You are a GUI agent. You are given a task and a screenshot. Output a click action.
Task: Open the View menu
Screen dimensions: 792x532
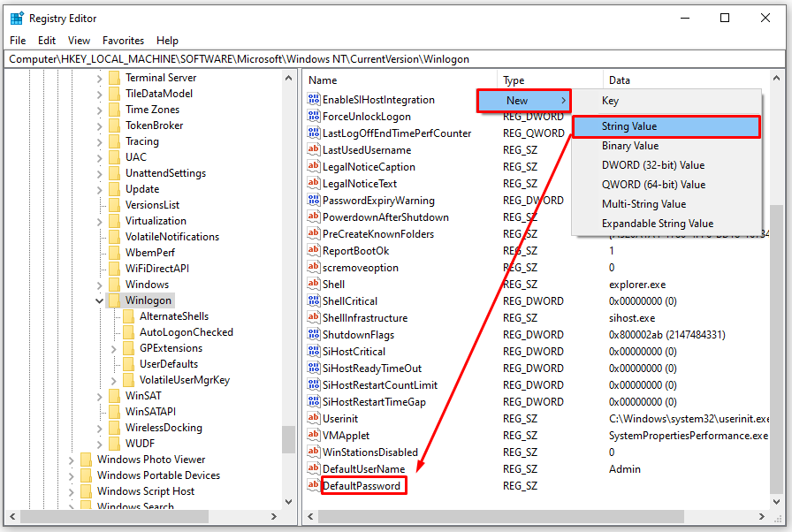click(79, 41)
